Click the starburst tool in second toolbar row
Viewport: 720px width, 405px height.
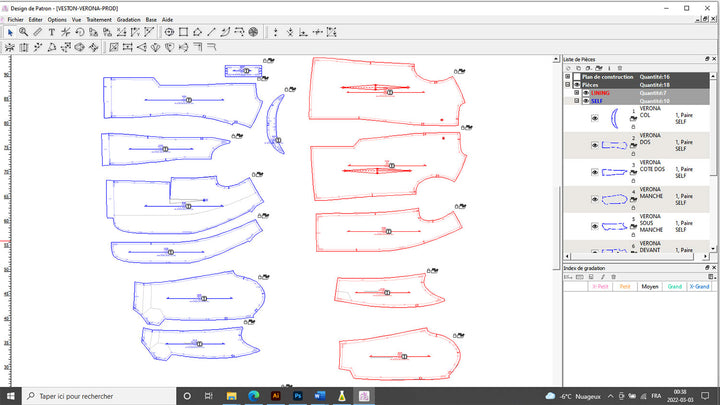pyautogui.click(x=10, y=47)
